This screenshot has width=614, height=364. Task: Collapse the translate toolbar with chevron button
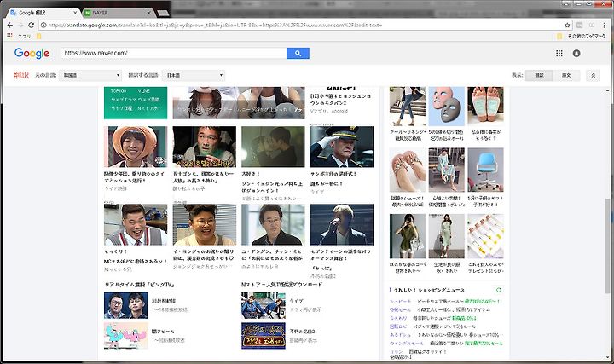point(593,75)
